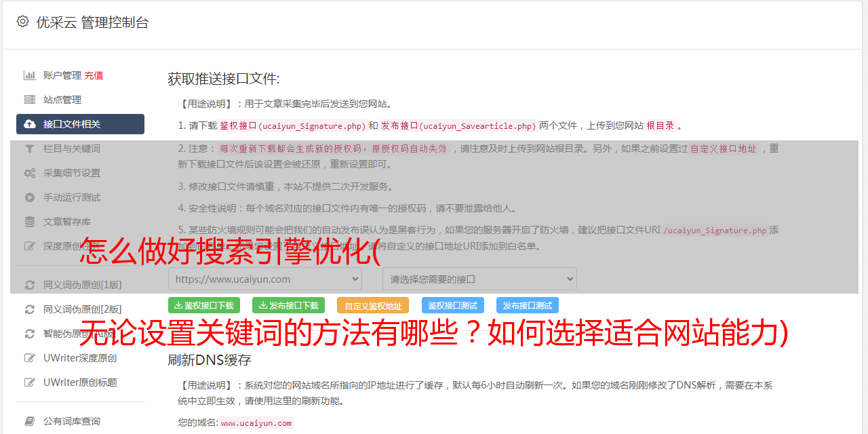The image size is (868, 434).
Task: Click the filter icon for 栏目与关键词
Action: pos(30,149)
